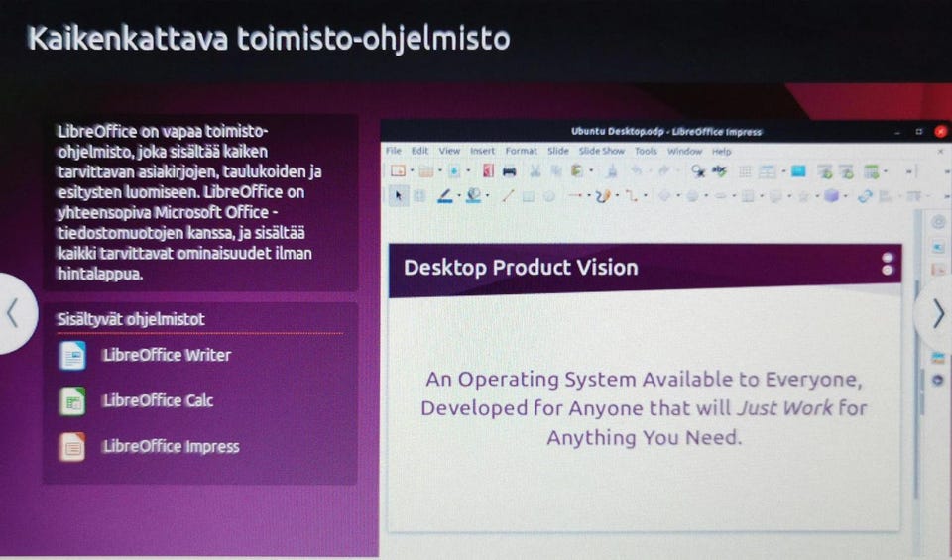
Task: Expand the Connector tool dropdown arrow
Action: pos(645,196)
